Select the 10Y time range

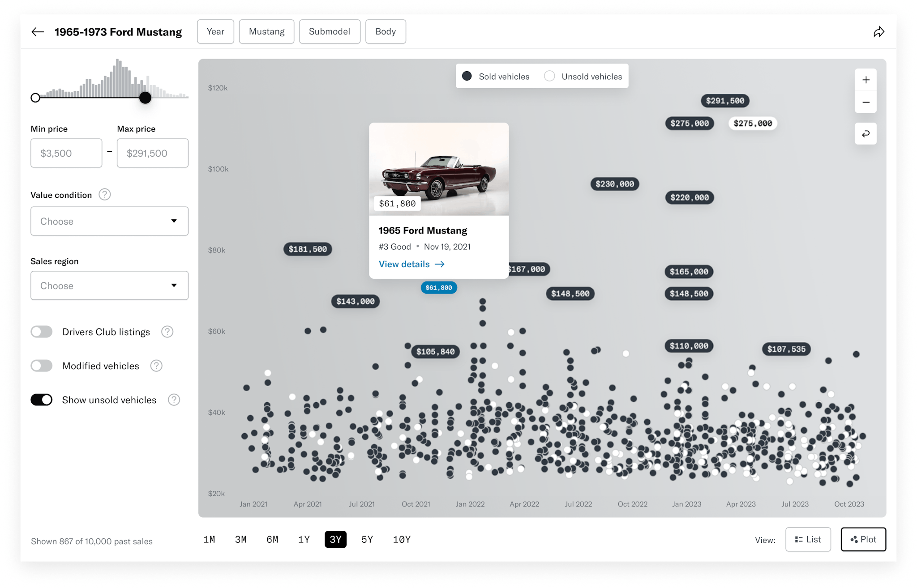tap(402, 539)
